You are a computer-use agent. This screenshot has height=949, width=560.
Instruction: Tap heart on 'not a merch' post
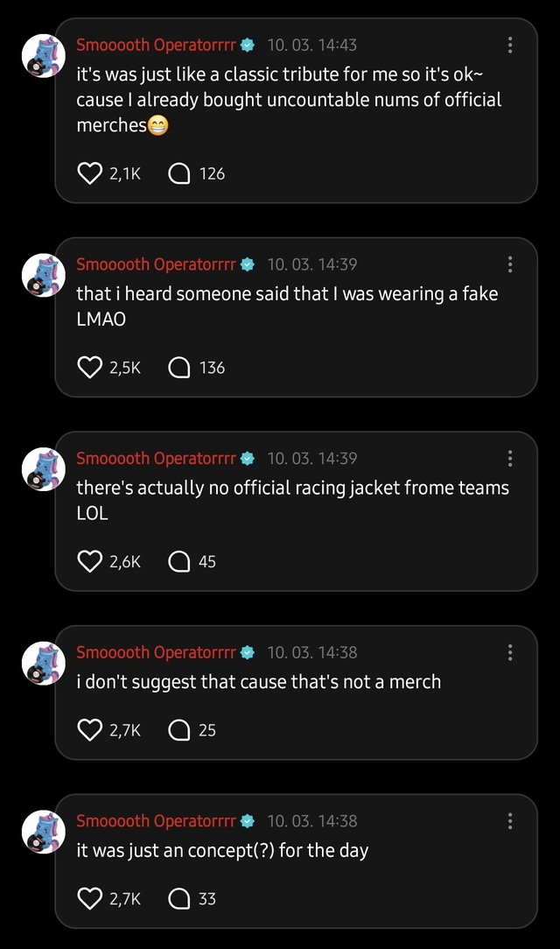pyautogui.click(x=90, y=730)
